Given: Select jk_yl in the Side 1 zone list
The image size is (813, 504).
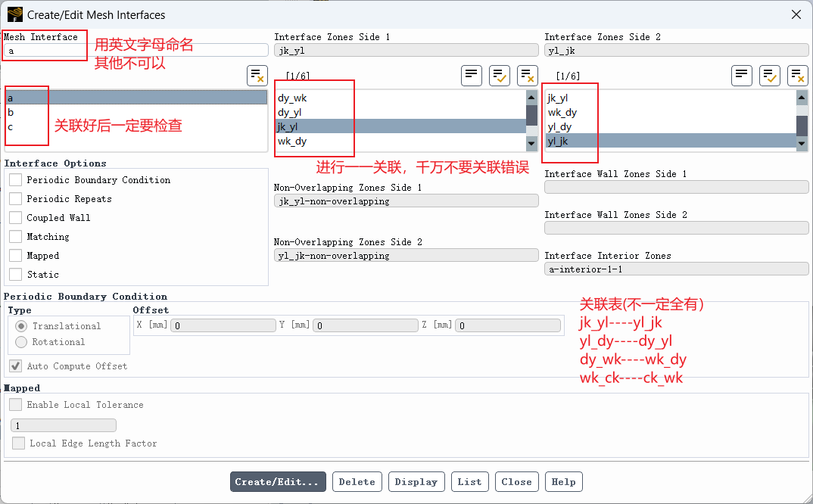Looking at the screenshot, I should (400, 126).
